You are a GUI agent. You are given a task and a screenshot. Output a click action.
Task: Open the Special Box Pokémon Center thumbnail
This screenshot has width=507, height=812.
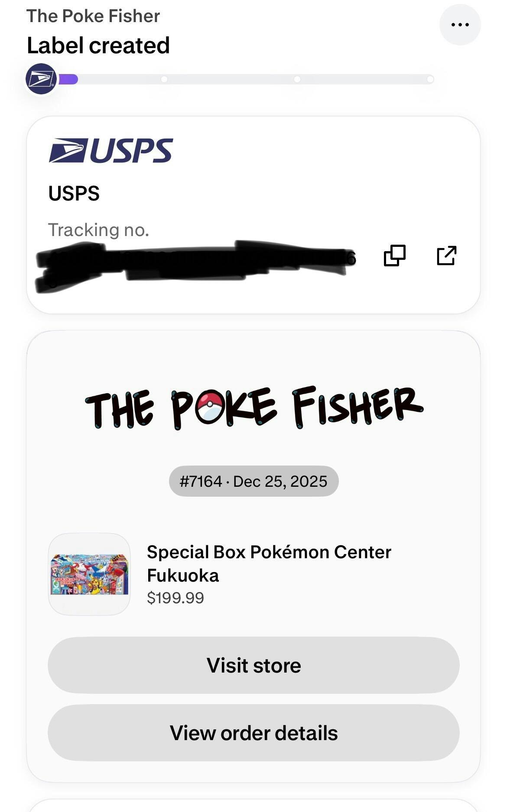89,574
